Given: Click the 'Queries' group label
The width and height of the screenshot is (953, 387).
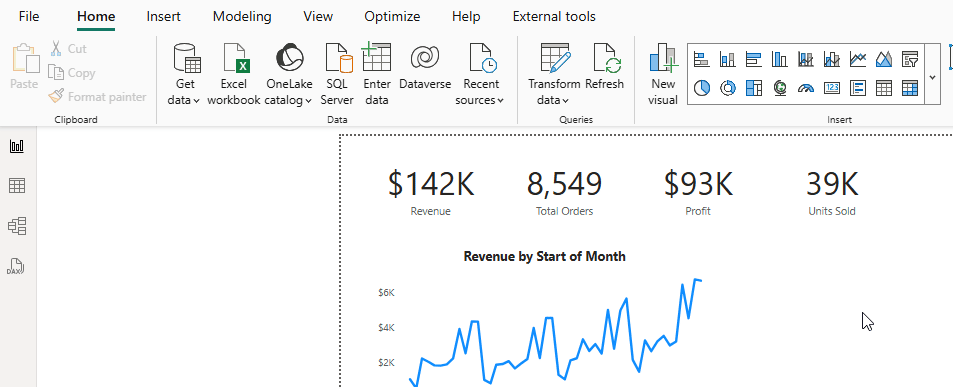Looking at the screenshot, I should (576, 120).
